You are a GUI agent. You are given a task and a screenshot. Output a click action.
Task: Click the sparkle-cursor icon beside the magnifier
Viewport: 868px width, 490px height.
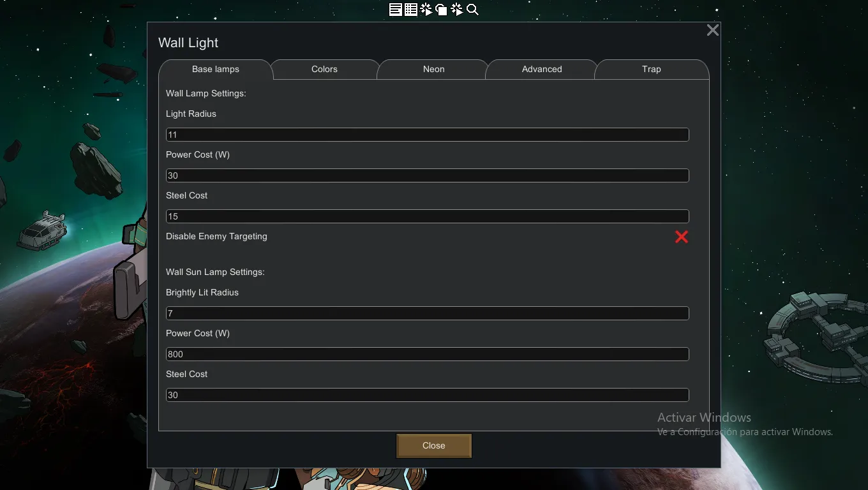[x=457, y=10]
